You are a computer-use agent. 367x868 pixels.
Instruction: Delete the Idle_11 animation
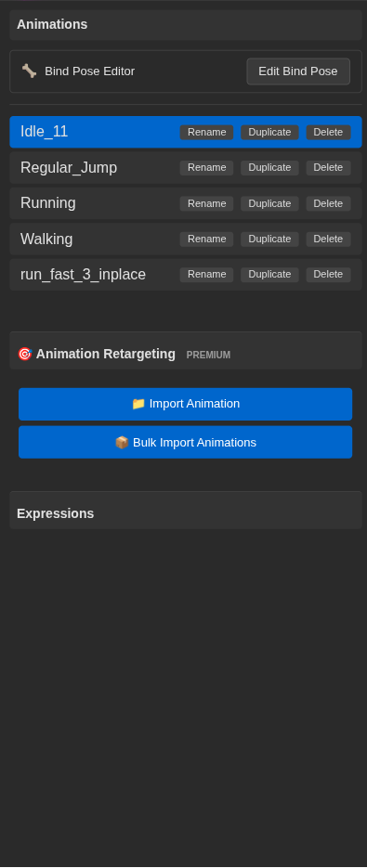click(x=328, y=133)
